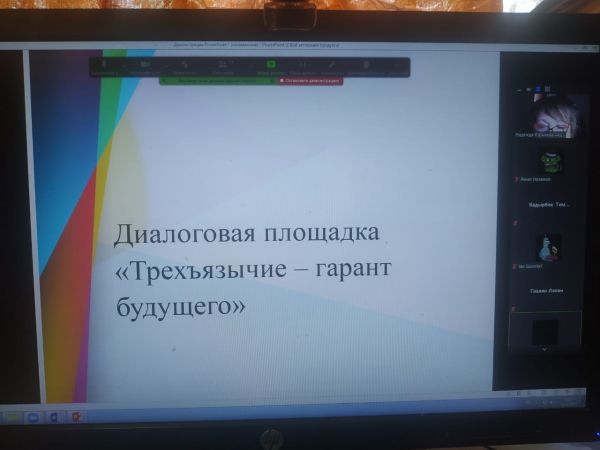Viewport: 600px width, 450px height.
Task: Open the More options icon in Zoom toolbar
Action: pyautogui.click(x=366, y=66)
